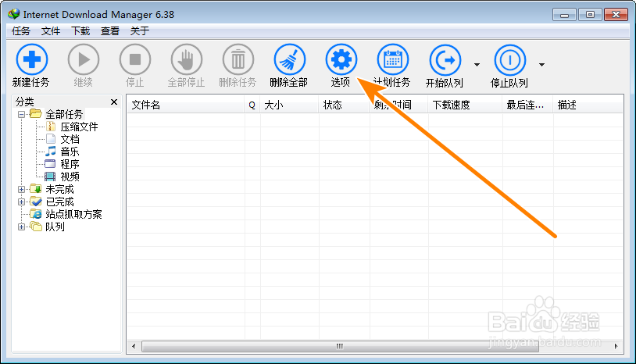This screenshot has height=364, width=636.
Task: Expand the 未完成 tree node
Action: point(22,189)
